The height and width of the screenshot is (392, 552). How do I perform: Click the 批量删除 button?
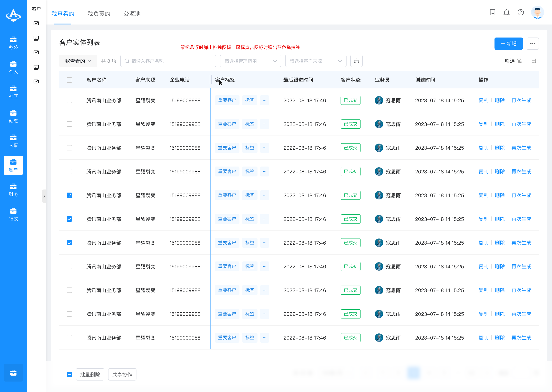click(90, 374)
